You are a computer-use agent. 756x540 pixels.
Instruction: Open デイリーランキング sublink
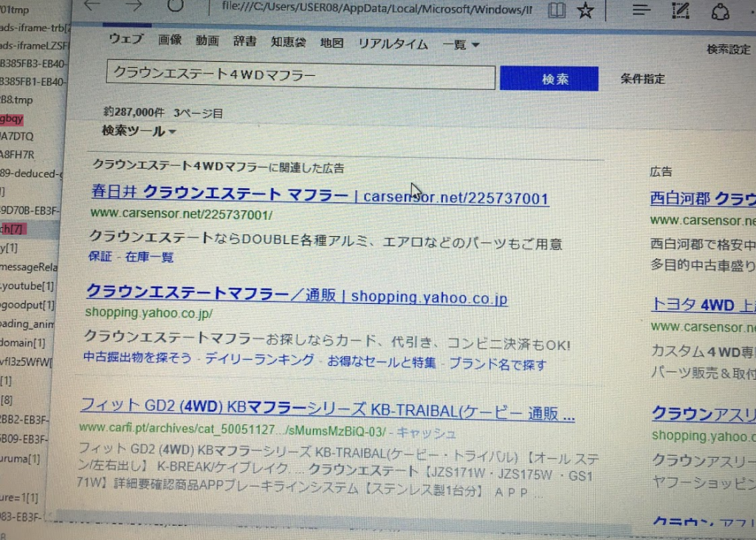(x=259, y=359)
